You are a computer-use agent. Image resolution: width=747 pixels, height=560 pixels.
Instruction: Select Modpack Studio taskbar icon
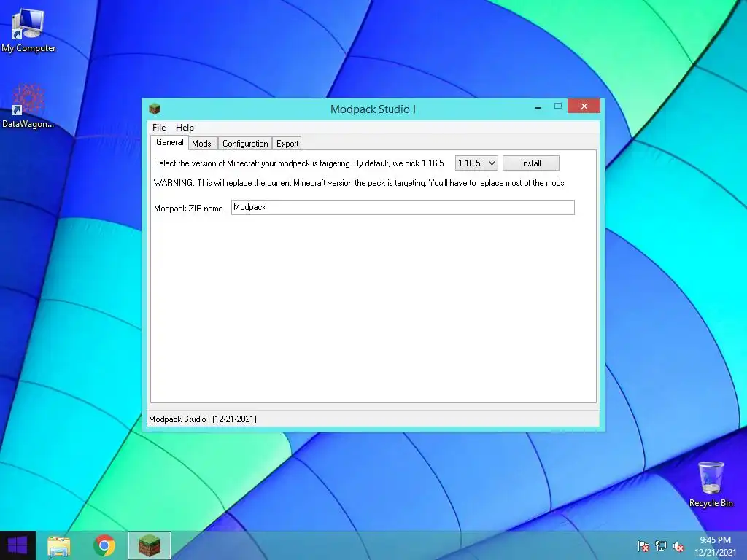click(x=149, y=545)
